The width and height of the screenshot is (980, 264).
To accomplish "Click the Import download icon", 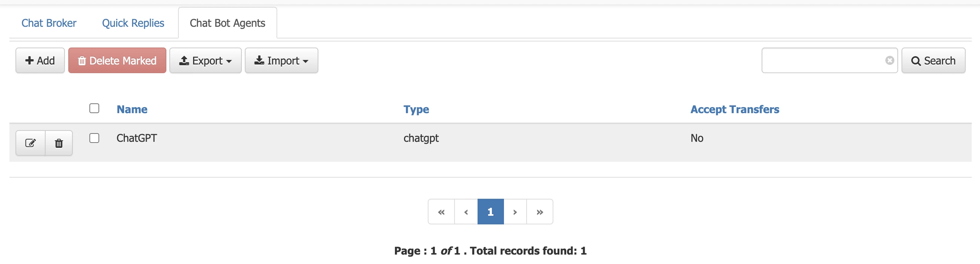I will tap(259, 60).
